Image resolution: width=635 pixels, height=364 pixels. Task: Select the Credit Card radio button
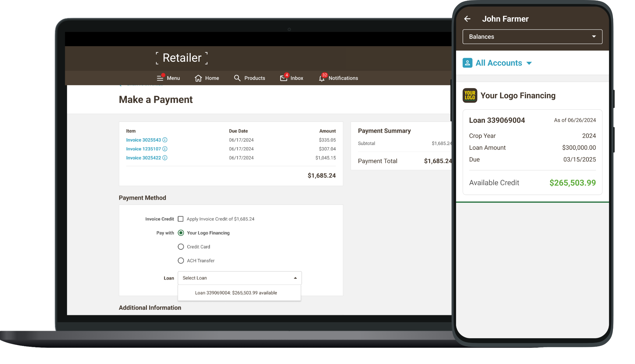[x=181, y=247]
